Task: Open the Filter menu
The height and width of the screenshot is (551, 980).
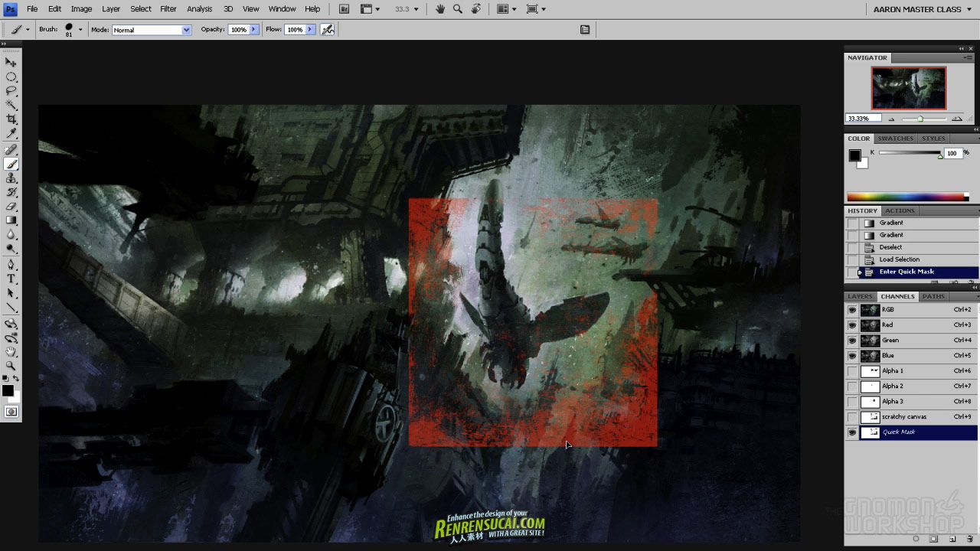Action: coord(168,9)
